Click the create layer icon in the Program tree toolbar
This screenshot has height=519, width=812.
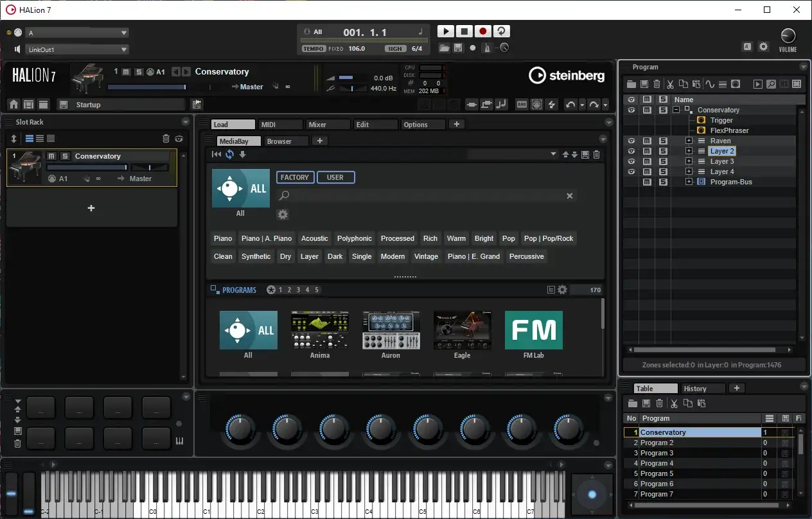coord(723,84)
